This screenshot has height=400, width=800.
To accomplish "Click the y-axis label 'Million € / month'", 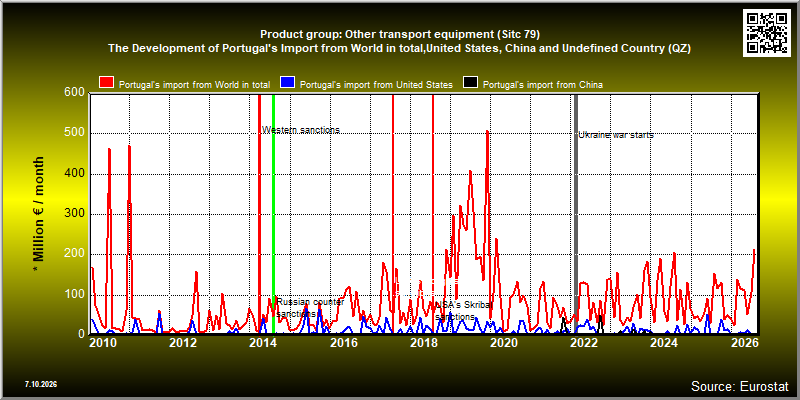I will (38, 213).
